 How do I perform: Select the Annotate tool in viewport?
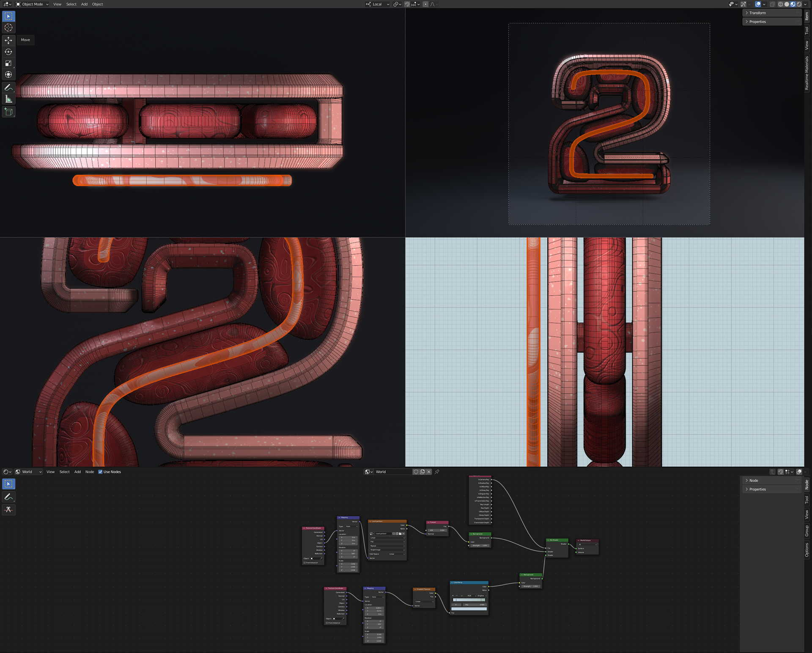coord(8,88)
